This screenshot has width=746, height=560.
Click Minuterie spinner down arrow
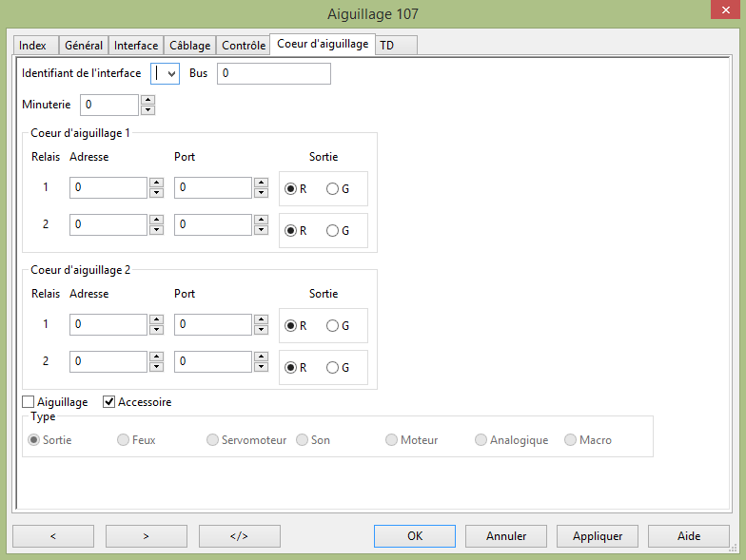click(147, 110)
